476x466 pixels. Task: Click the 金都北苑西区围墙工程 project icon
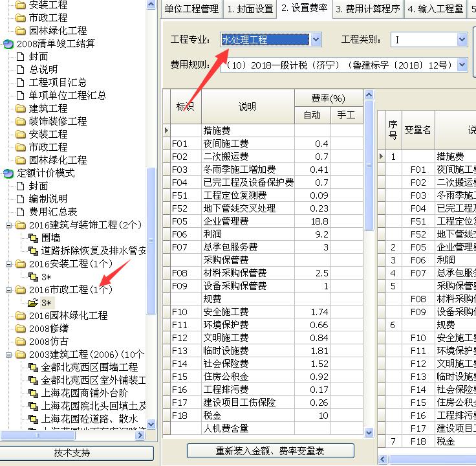33,367
